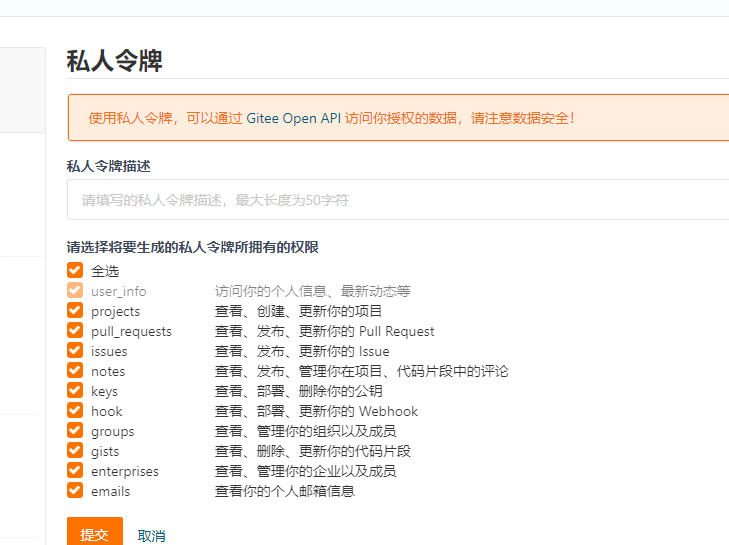The height and width of the screenshot is (545, 729).
Task: Open the Gitee Open API link
Action: (293, 118)
